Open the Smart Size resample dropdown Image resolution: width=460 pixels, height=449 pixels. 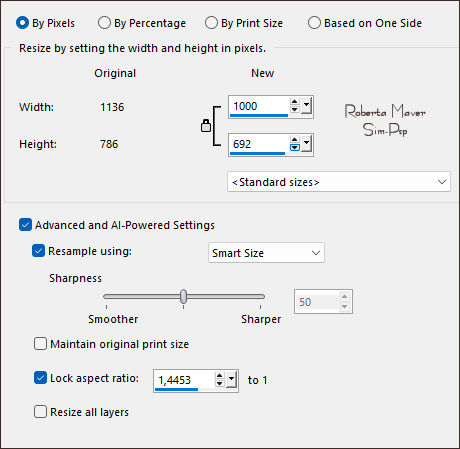[x=266, y=253]
